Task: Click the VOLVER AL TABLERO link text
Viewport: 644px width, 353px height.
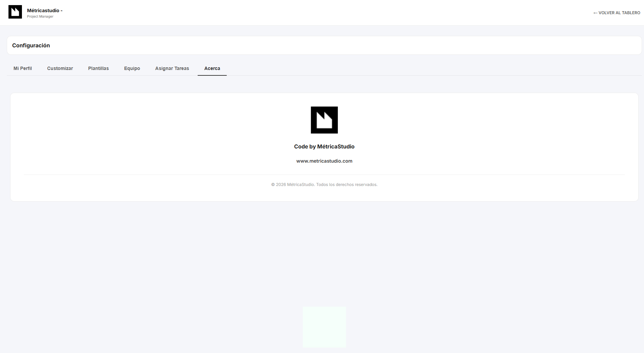Action: tap(619, 13)
